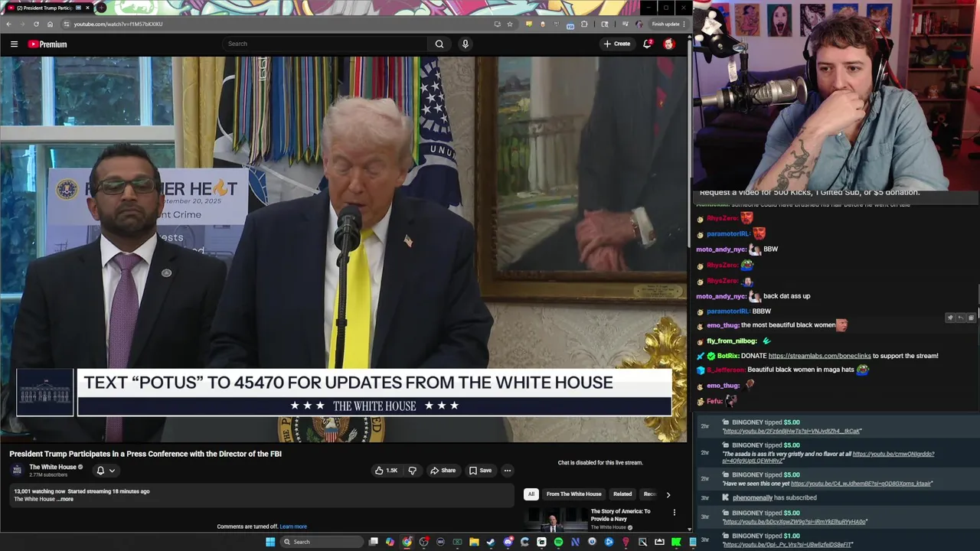This screenshot has height=551, width=980.
Task: Reload the page with browser refresh icon
Action: (x=36, y=24)
